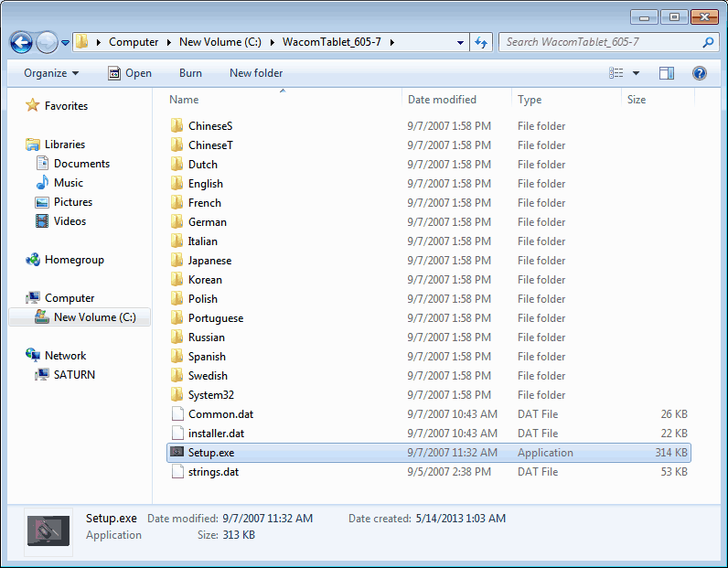
Task: Click Date modified value in details pane
Action: pyautogui.click(x=267, y=519)
